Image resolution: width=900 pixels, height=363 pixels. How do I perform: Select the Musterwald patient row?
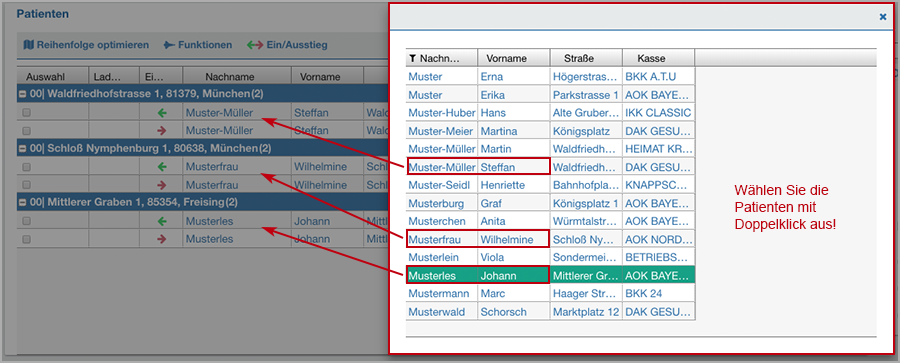tap(550, 312)
